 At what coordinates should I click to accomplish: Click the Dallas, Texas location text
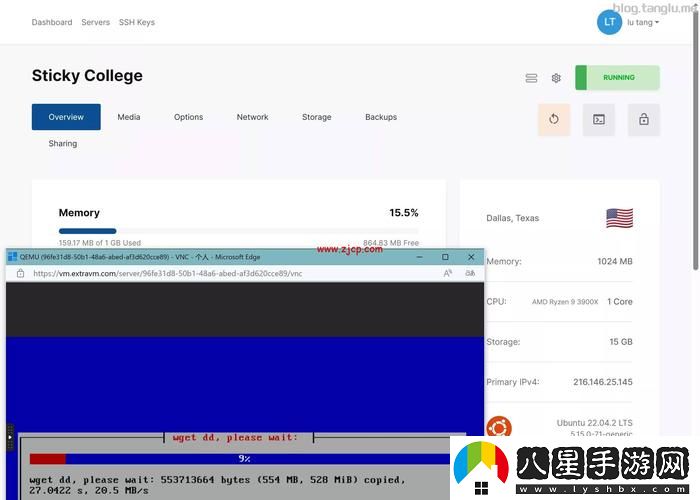pyautogui.click(x=512, y=218)
